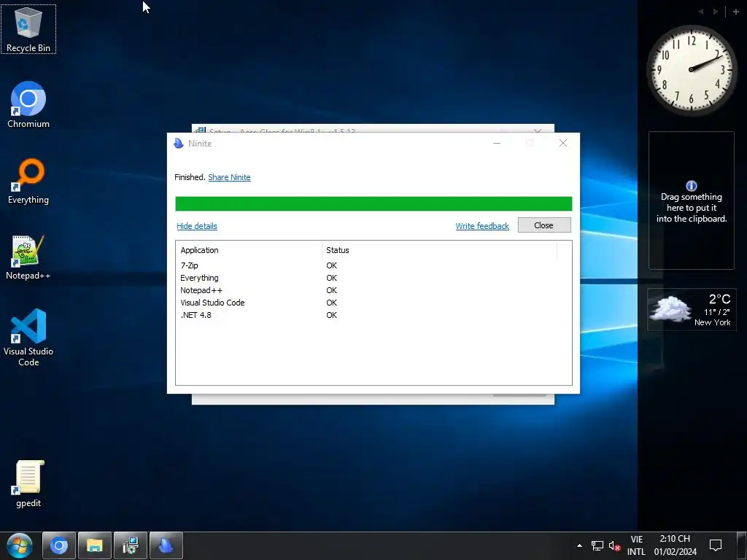This screenshot has width=747, height=560.
Task: Select the Setup installer taskbar button
Action: pyautogui.click(x=131, y=545)
